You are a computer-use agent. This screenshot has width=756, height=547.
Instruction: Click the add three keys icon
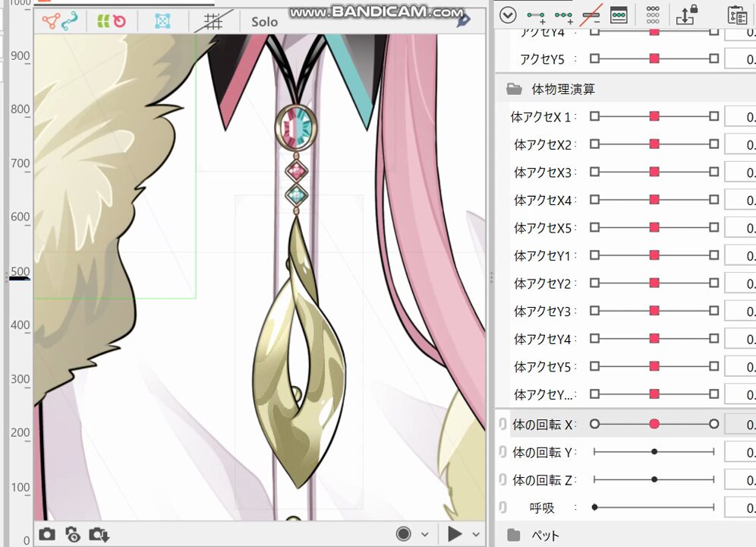pyautogui.click(x=563, y=17)
